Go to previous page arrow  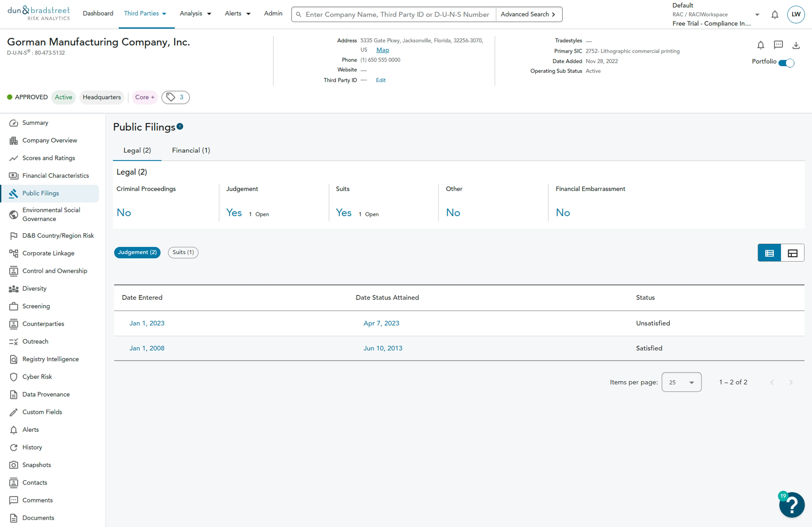click(772, 382)
